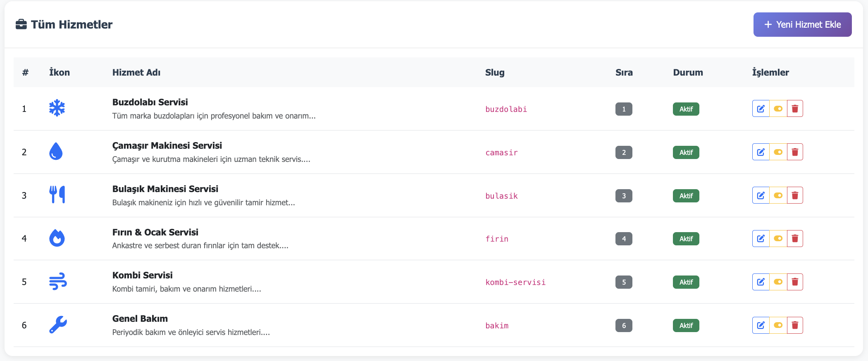Click the Sıra column header
Viewport: 868px width, 361px height.
click(x=624, y=72)
